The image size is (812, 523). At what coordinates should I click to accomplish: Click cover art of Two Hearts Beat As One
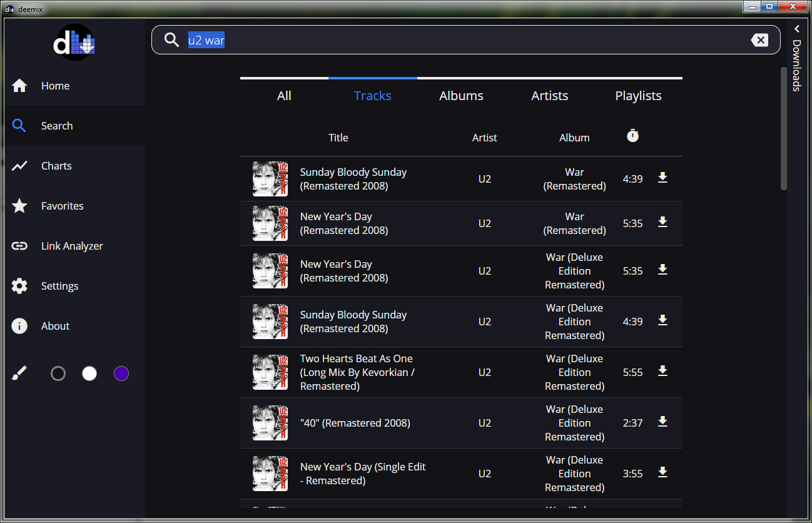[270, 372]
